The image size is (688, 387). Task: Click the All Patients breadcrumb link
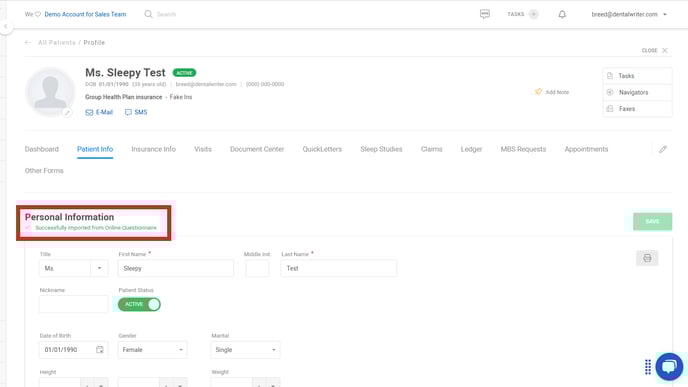(x=57, y=43)
